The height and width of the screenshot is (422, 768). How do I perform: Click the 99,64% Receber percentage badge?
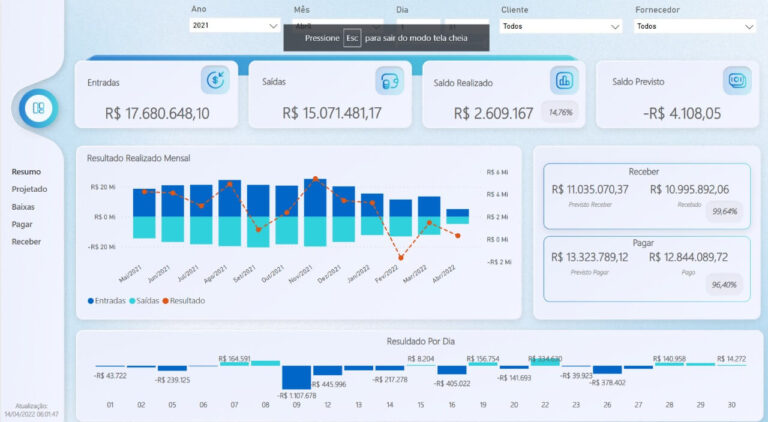725,211
